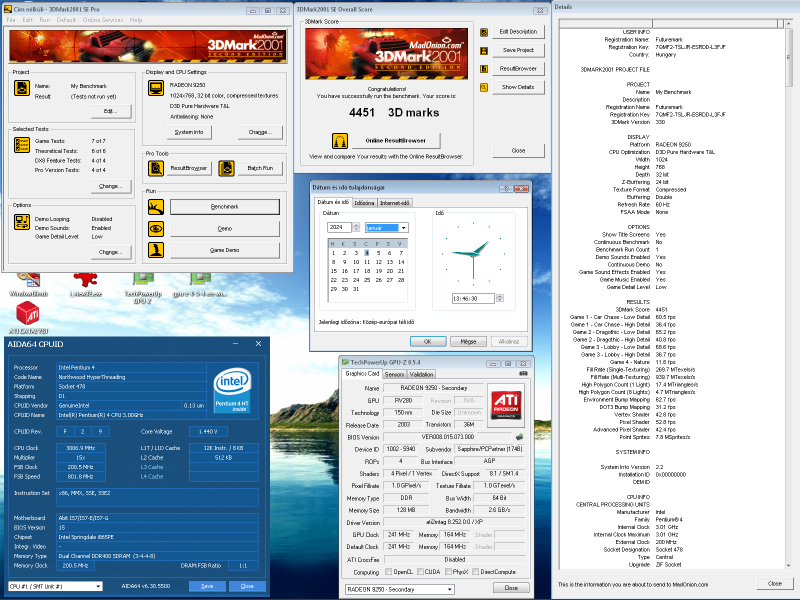Click the ResultBrowser magnifier icon in Pro Tools
The image size is (800, 600).
[156, 168]
